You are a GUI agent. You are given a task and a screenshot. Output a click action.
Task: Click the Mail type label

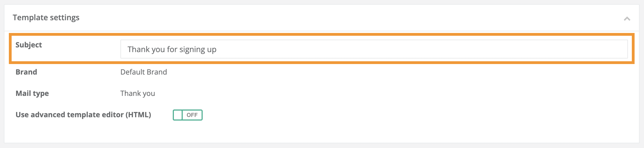tap(32, 93)
